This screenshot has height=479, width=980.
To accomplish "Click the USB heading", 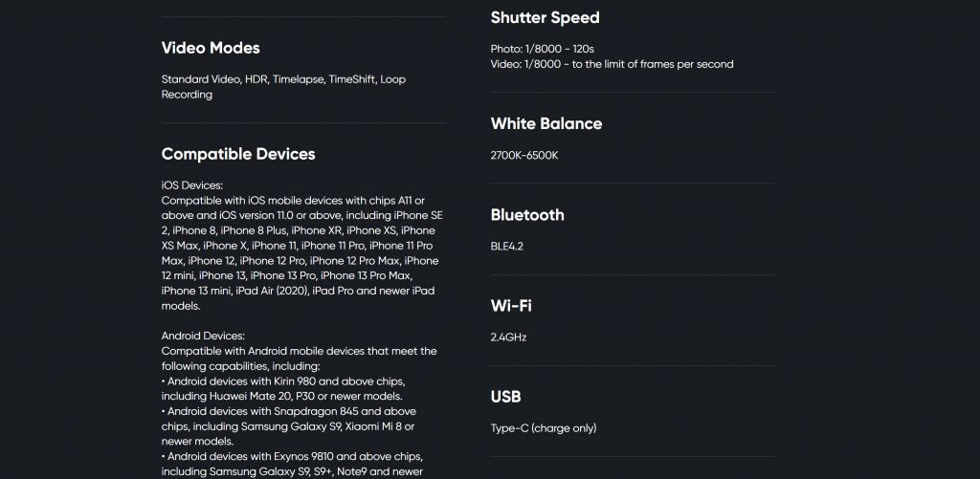I will click(x=505, y=397).
